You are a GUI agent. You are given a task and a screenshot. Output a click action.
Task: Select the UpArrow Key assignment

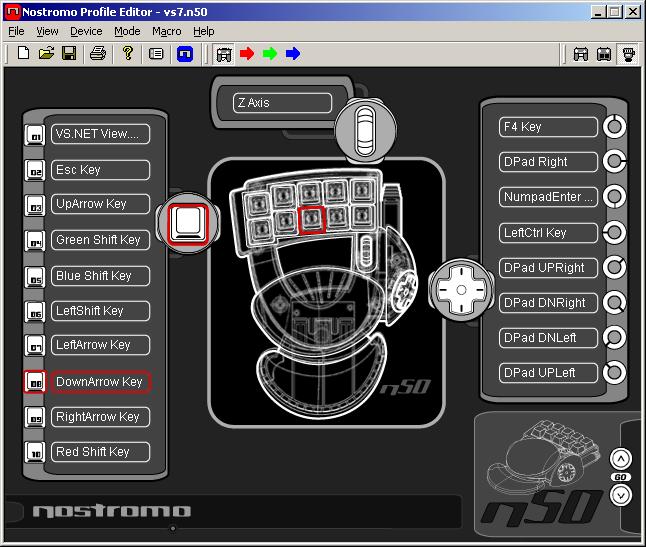click(x=101, y=204)
